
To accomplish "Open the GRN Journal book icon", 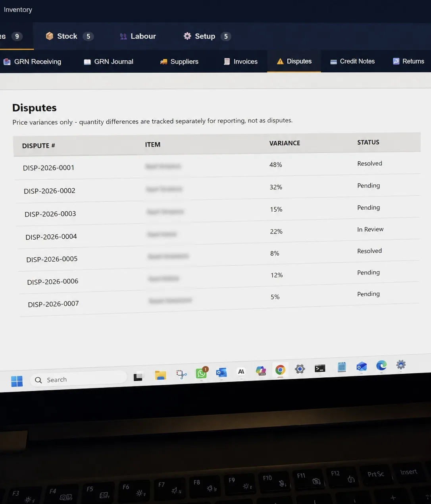I will pos(87,62).
